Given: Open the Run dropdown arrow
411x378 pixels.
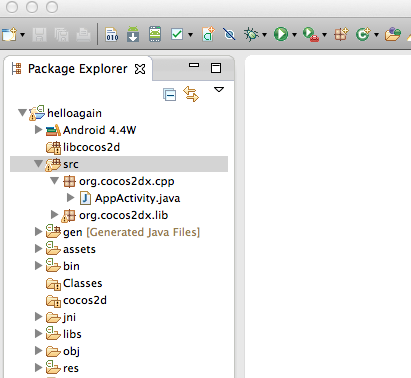Looking at the screenshot, I should [294, 35].
